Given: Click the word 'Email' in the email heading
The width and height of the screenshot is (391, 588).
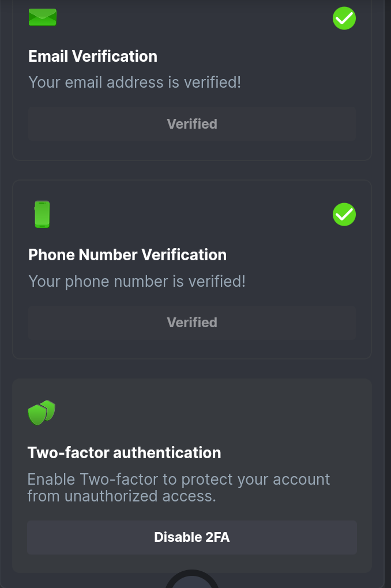Looking at the screenshot, I should tap(48, 56).
